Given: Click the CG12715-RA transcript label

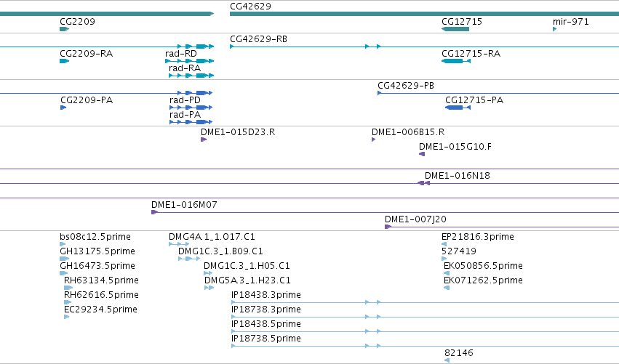Looking at the screenshot, I should (471, 54).
